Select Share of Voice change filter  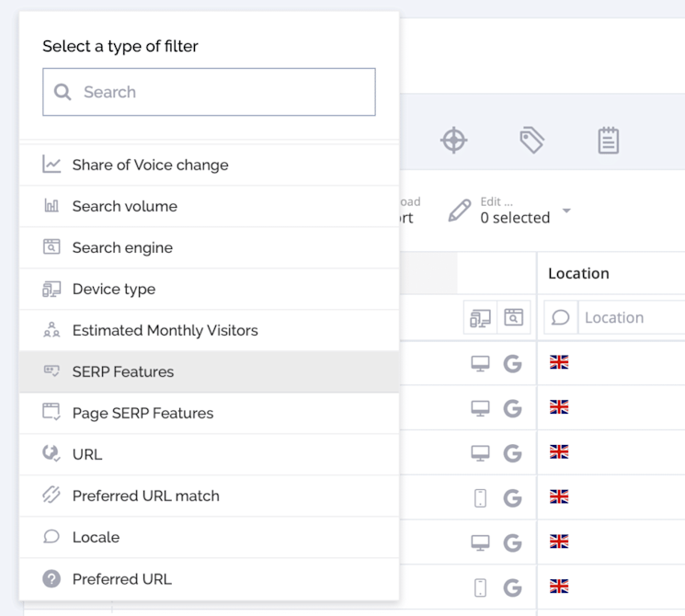150,165
